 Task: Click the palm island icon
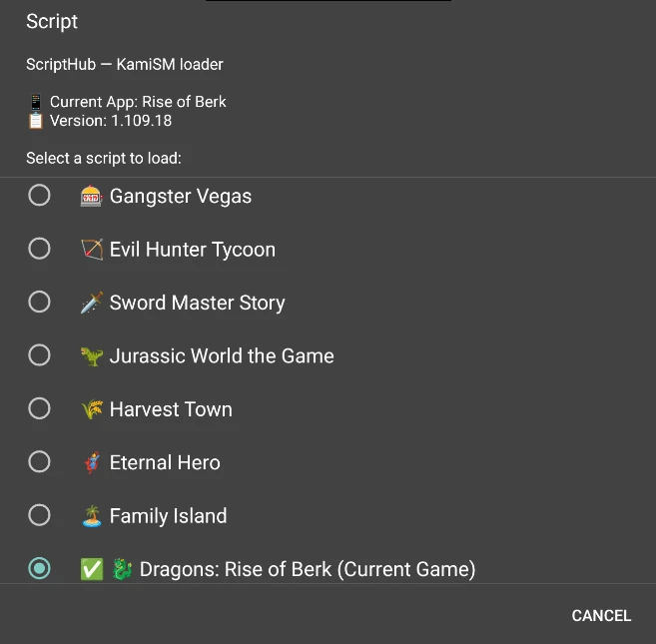click(x=92, y=515)
